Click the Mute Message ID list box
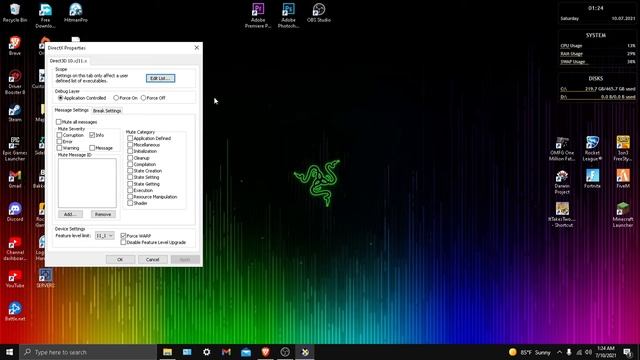This screenshot has height=360, width=640. (87, 183)
